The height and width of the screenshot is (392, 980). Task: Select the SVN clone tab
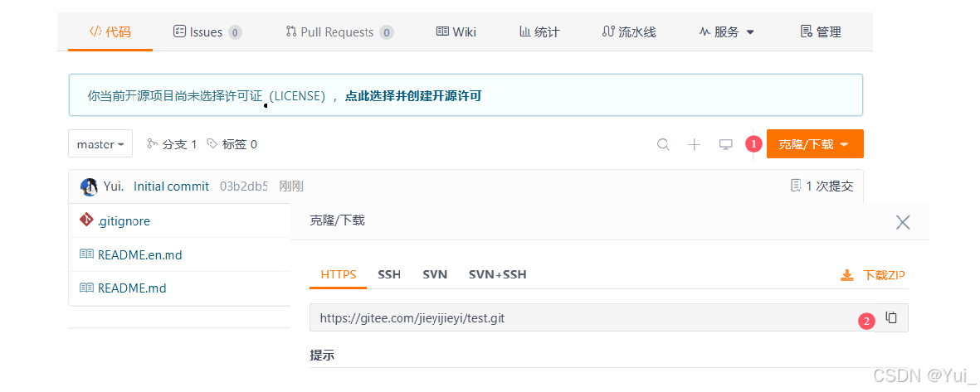tap(435, 274)
